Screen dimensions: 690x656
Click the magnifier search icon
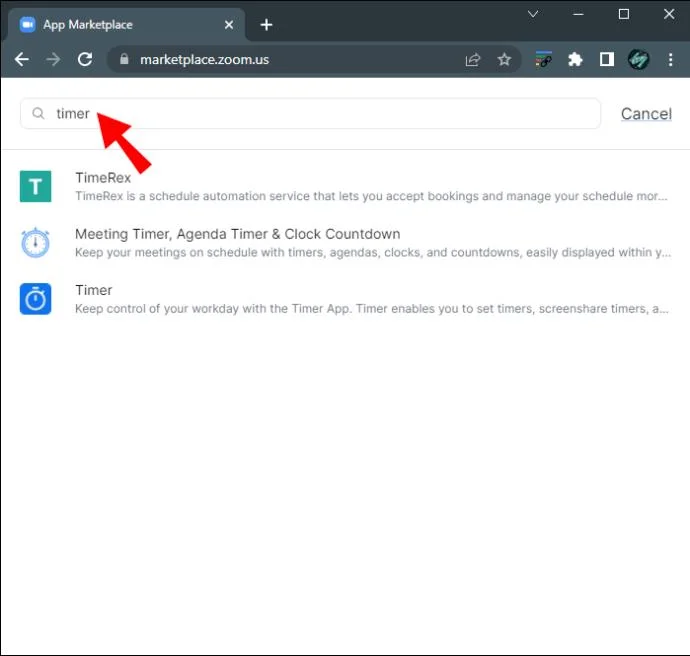[x=38, y=114]
